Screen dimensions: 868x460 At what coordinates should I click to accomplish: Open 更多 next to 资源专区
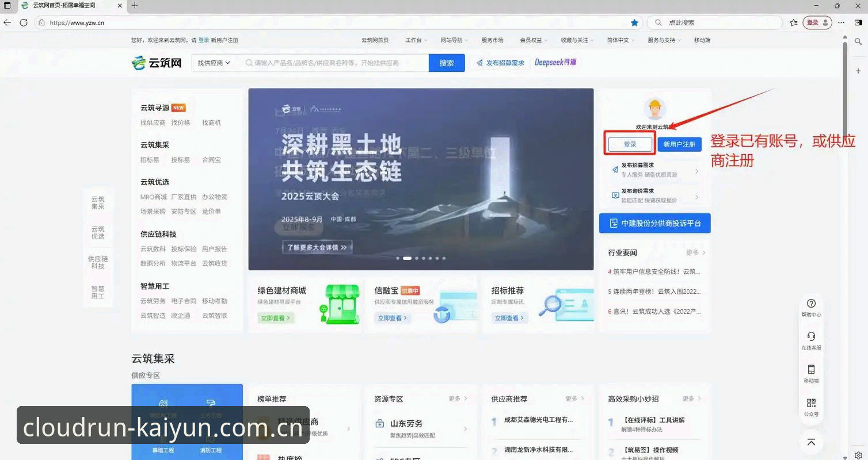pos(458,398)
